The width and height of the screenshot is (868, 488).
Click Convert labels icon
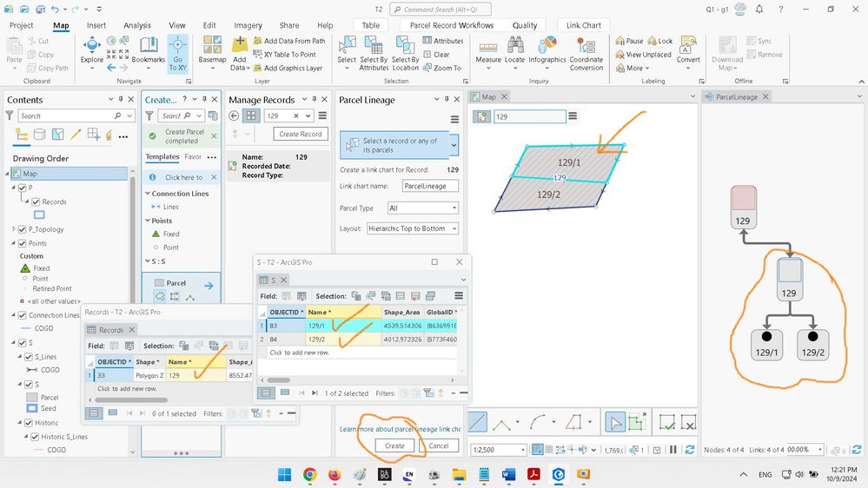tap(688, 45)
